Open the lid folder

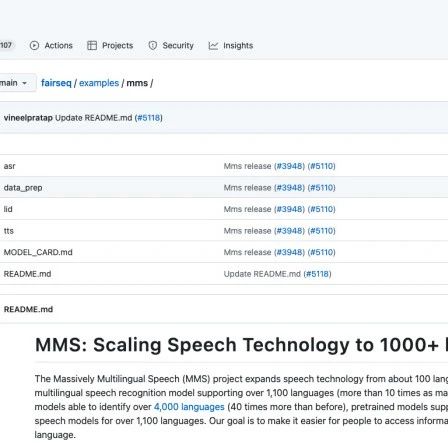[x=8, y=209]
